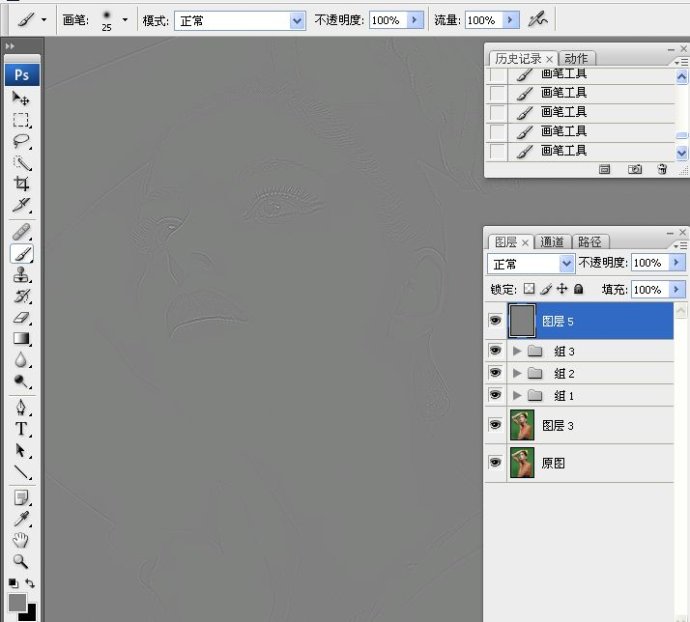Toggle lock all

(579, 289)
